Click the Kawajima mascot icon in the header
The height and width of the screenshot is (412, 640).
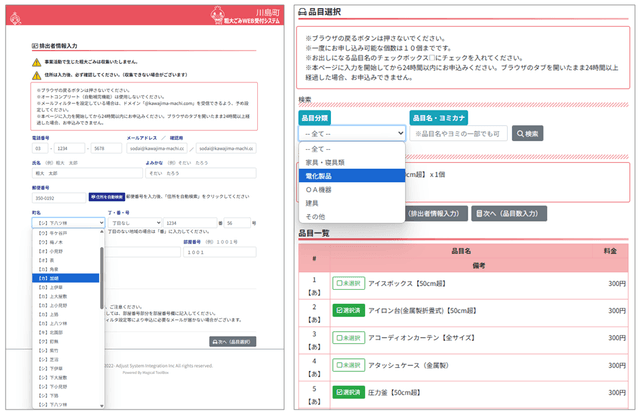[16, 18]
